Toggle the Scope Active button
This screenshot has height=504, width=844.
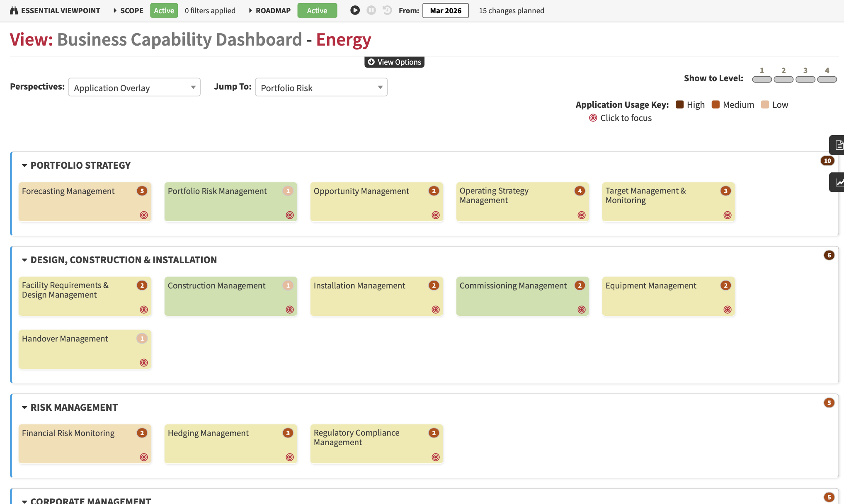pos(164,10)
